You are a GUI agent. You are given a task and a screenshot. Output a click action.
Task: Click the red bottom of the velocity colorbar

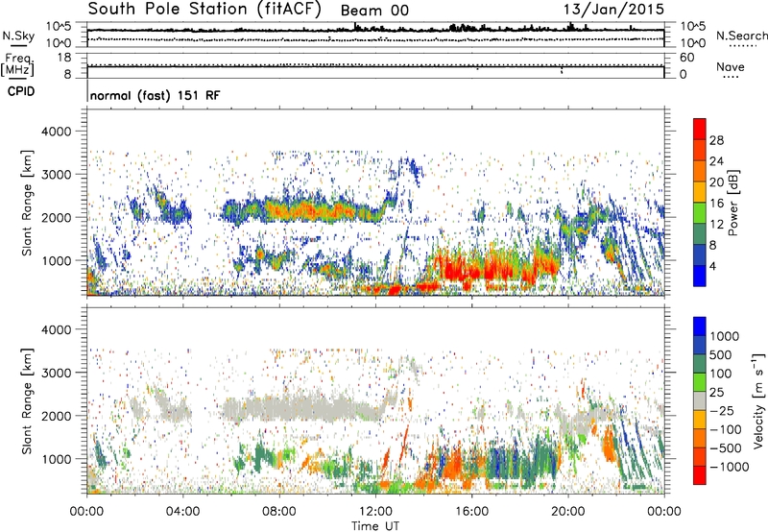click(700, 475)
